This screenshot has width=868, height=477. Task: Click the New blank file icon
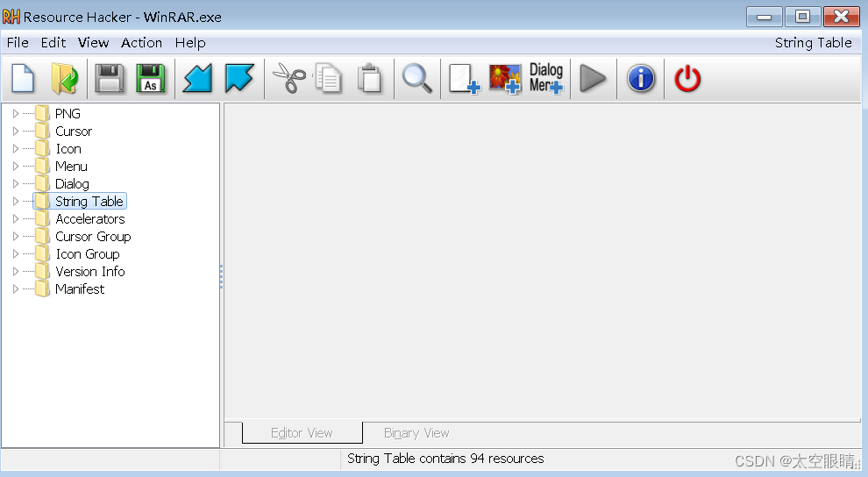point(23,78)
